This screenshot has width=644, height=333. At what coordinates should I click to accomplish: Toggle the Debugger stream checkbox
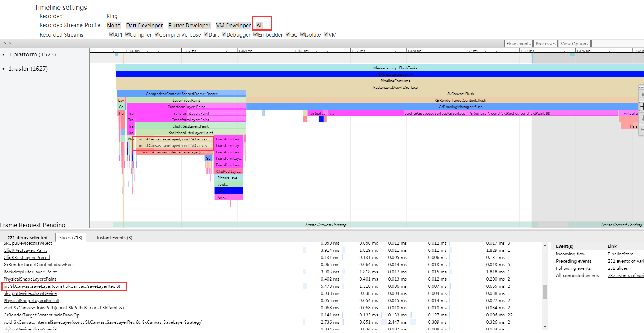coord(224,34)
